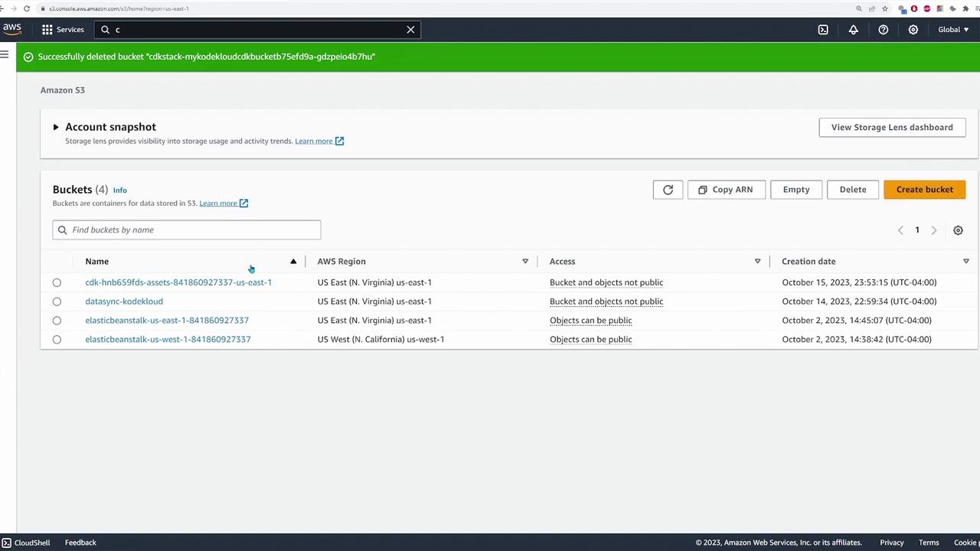This screenshot has height=551, width=980.
Task: Sort buckets by Name using the arrow
Action: 293,262
